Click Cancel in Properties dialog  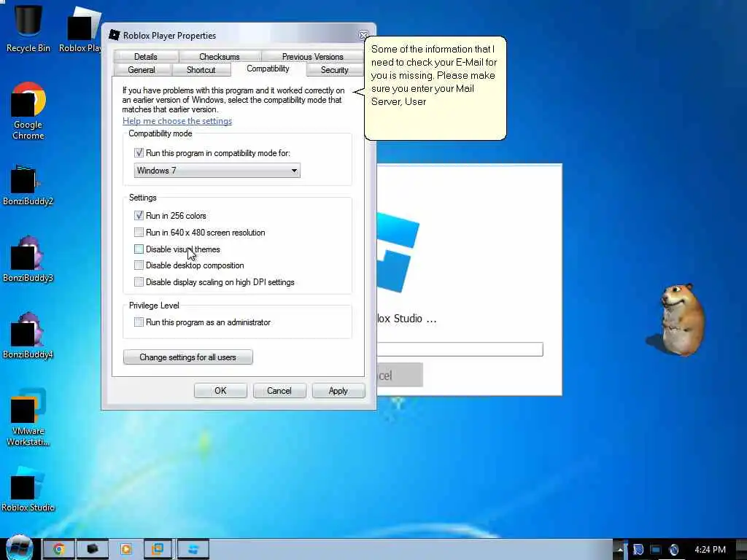[x=279, y=391]
